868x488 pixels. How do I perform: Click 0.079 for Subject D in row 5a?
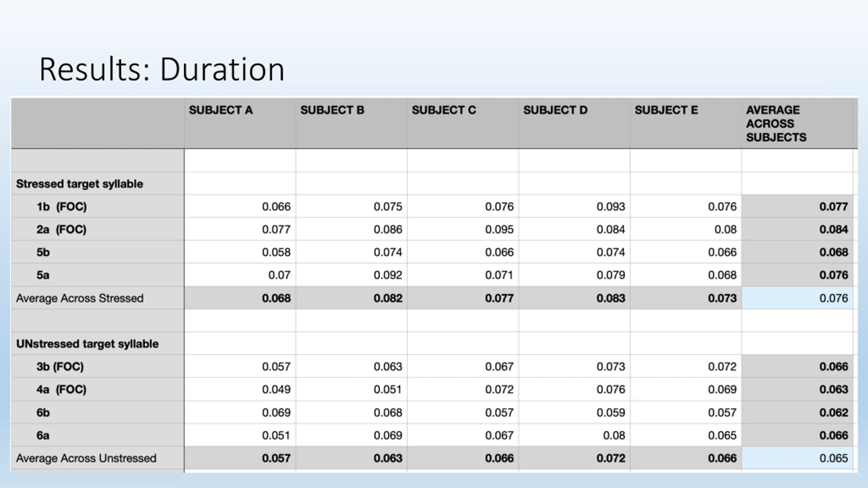tap(611, 275)
